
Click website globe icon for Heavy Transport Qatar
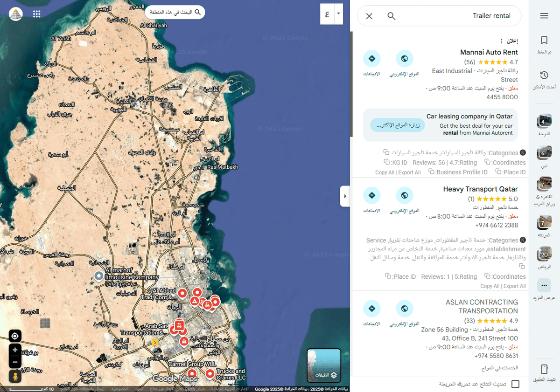[405, 195]
